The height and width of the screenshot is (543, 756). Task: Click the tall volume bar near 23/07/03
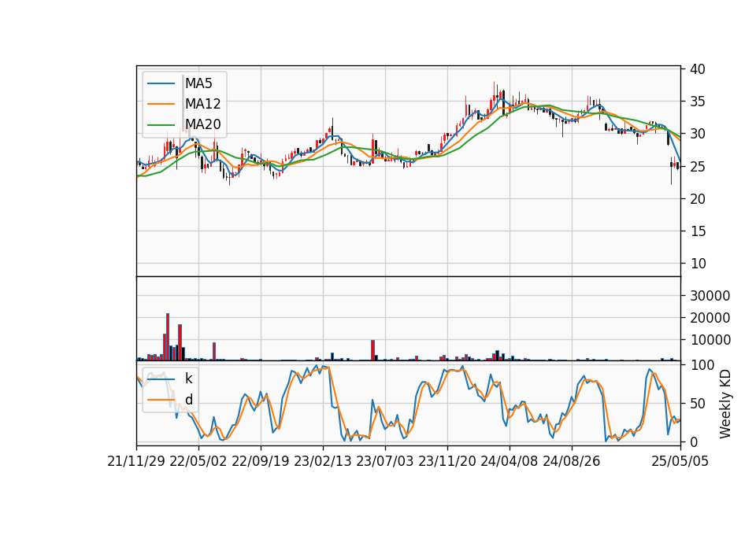click(372, 350)
